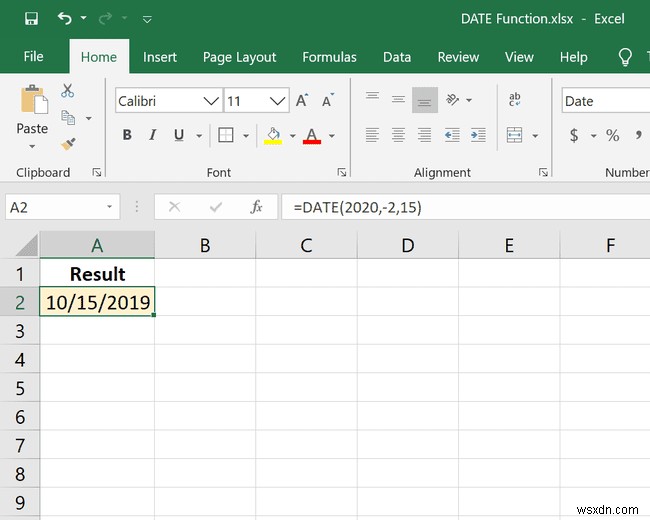
Task: Click the Save icon in title bar
Action: (32, 18)
